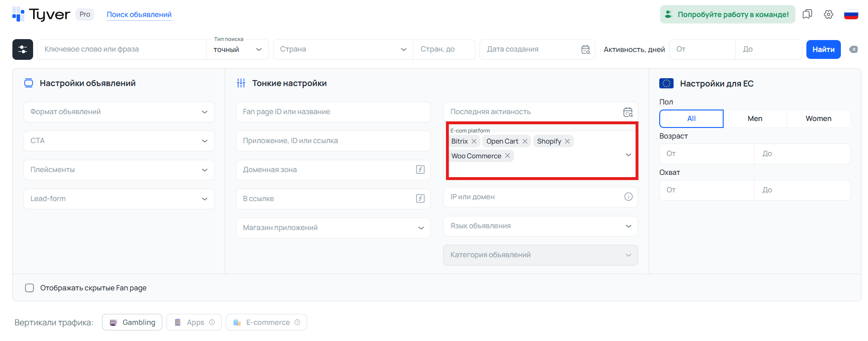Select Women gender option
Screen dimensions: 868x341
click(x=818, y=119)
